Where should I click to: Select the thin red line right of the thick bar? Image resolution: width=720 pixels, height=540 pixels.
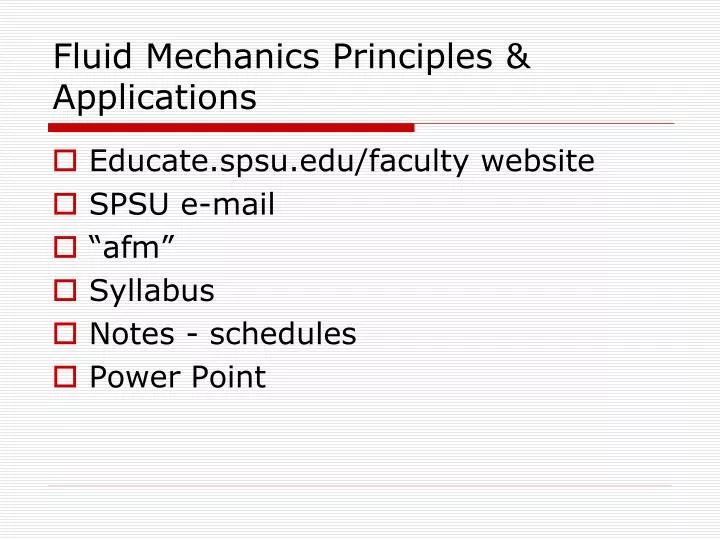pyautogui.click(x=544, y=124)
